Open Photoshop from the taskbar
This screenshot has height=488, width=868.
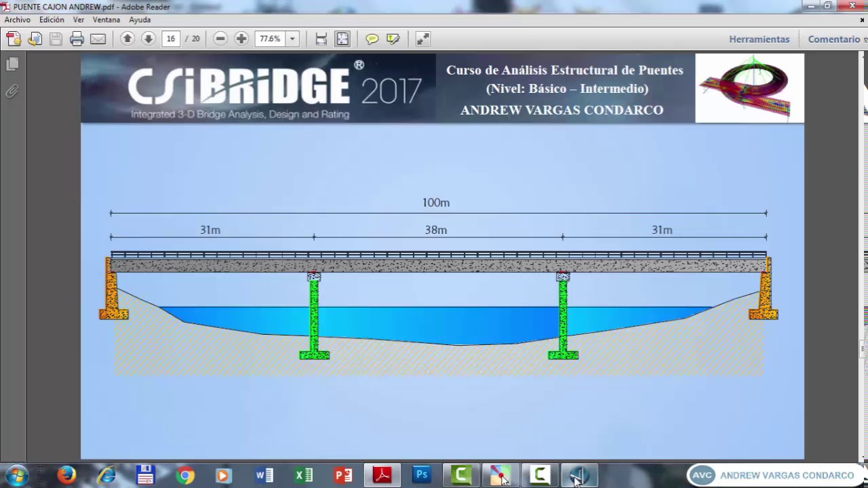point(422,475)
